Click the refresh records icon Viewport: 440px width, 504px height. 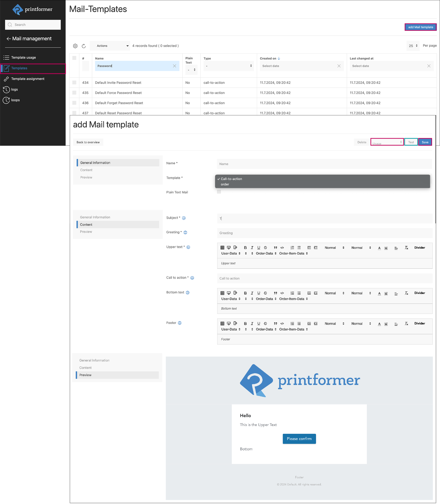84,46
